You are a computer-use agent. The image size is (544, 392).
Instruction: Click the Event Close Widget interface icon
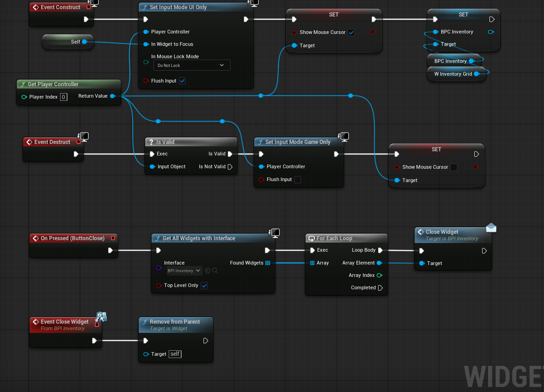(x=101, y=316)
